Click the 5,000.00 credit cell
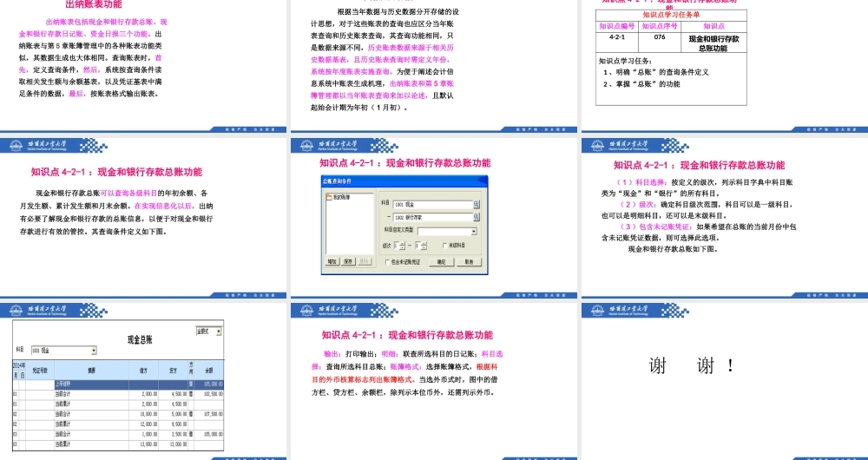 pos(174,415)
